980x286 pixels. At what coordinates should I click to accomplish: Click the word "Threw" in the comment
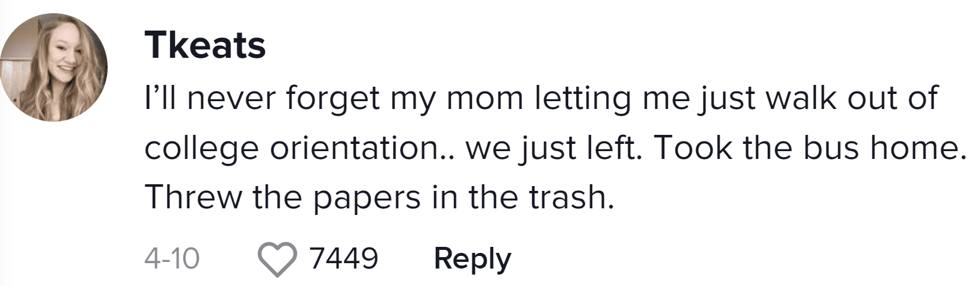coord(193,197)
